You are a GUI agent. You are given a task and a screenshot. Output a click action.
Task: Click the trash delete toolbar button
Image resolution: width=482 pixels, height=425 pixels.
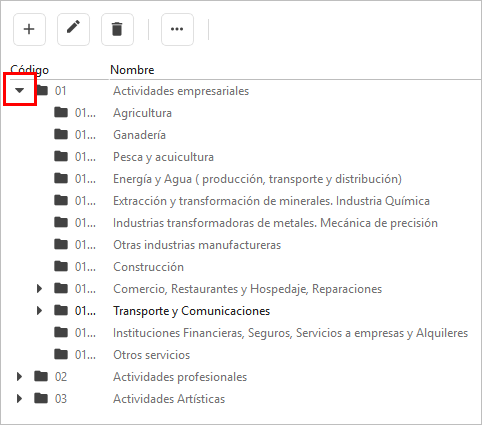pos(117,29)
